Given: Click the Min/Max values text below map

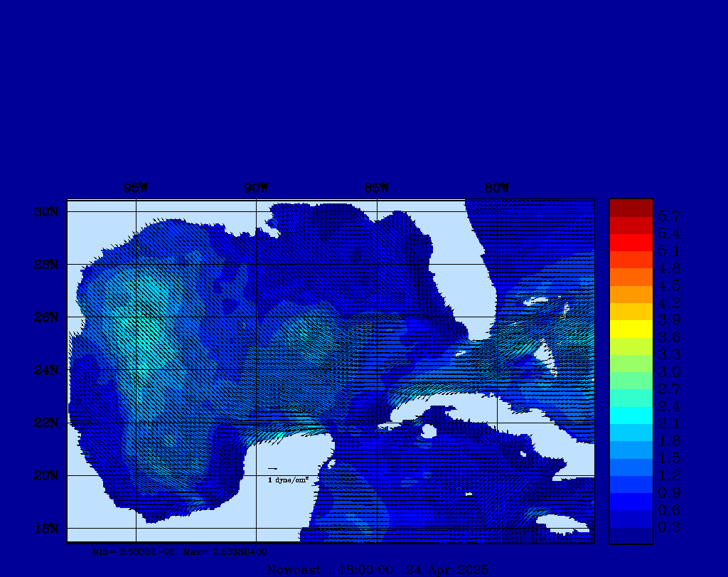Looking at the screenshot, I should [x=180, y=551].
